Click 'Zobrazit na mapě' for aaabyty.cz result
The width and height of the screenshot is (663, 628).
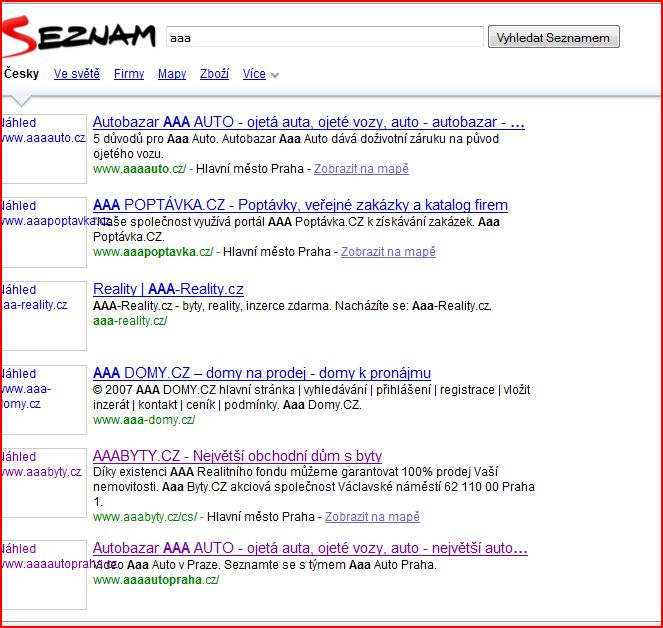pos(372,517)
